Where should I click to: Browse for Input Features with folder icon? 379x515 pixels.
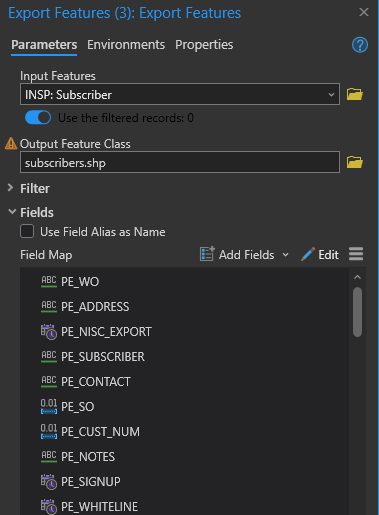tap(355, 94)
